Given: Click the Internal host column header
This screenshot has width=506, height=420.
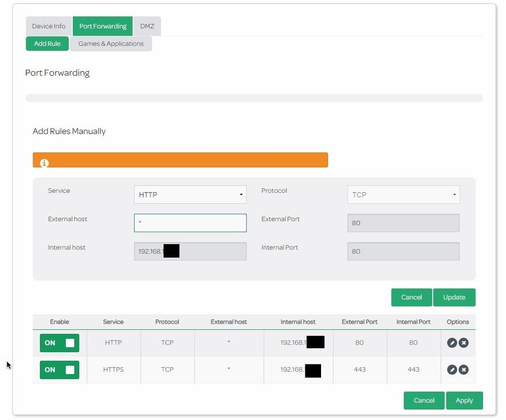Looking at the screenshot, I should click(298, 321).
